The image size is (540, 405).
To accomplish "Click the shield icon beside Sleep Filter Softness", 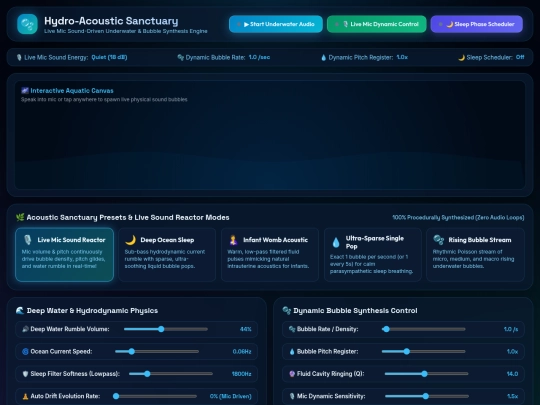I will click(x=25, y=374).
